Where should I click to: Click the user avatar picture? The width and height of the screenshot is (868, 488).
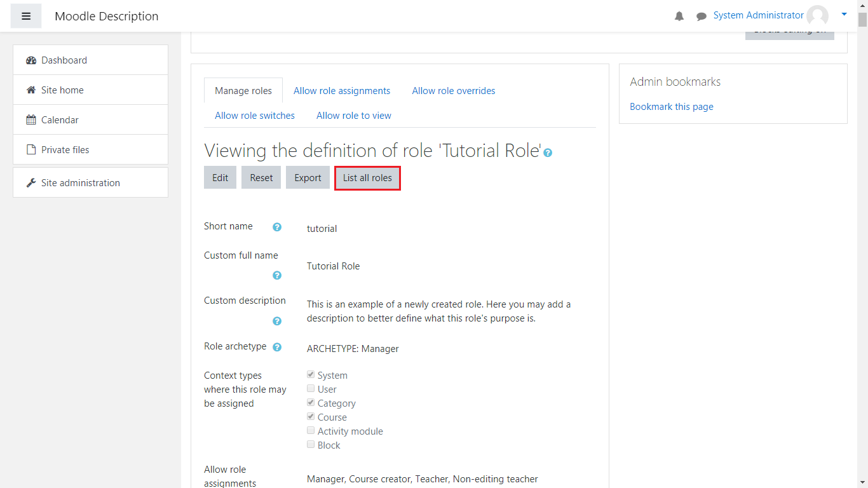pyautogui.click(x=817, y=16)
